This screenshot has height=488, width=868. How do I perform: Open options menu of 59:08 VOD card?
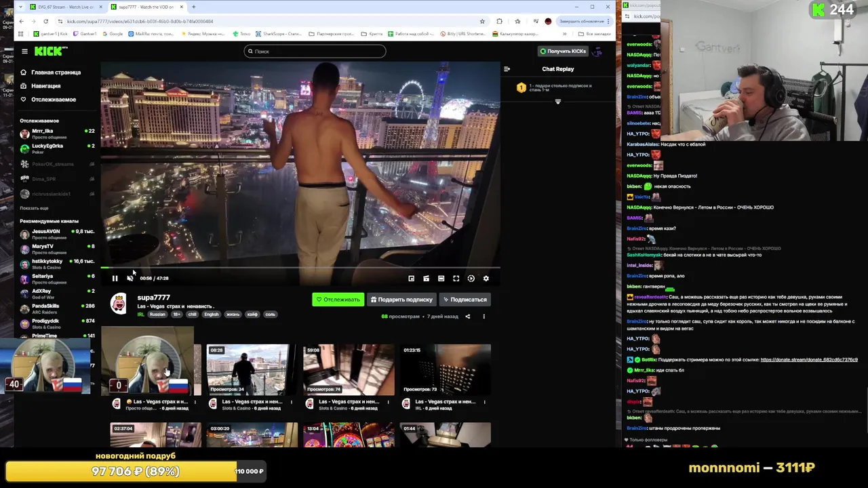click(388, 402)
